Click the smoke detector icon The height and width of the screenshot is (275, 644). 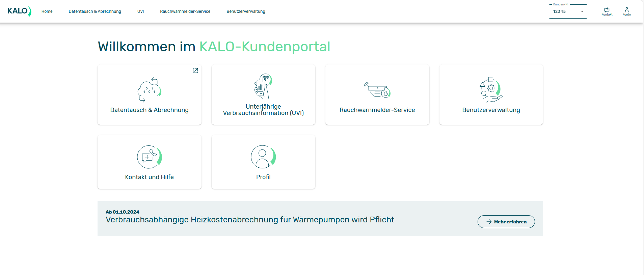click(377, 90)
